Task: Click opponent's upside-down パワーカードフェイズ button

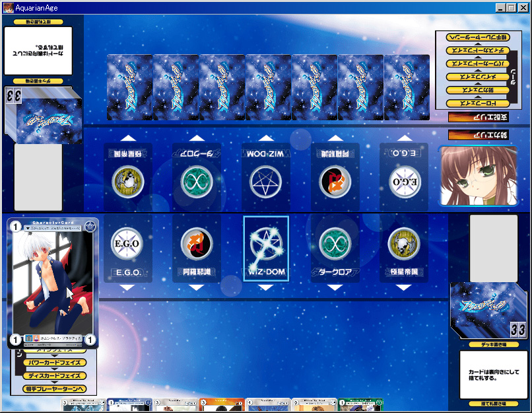Action: (478, 63)
